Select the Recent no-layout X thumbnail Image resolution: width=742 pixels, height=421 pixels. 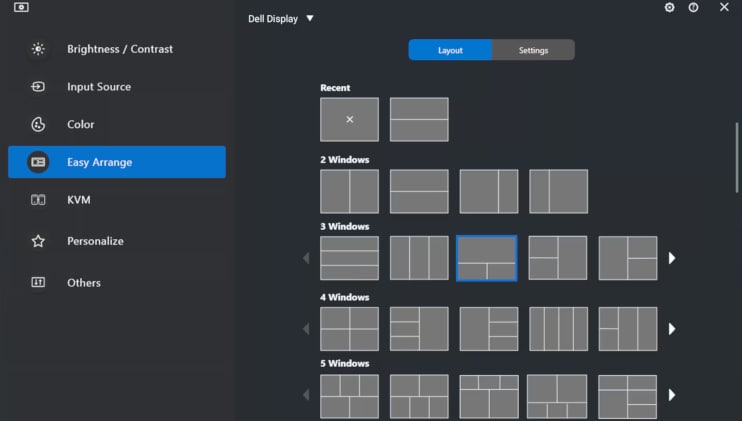click(x=349, y=120)
